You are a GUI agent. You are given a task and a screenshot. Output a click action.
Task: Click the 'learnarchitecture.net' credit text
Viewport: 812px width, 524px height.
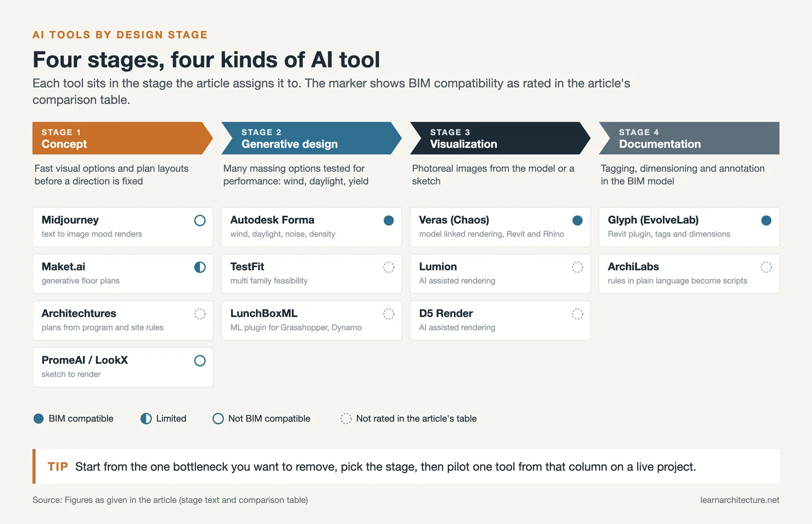(x=740, y=500)
